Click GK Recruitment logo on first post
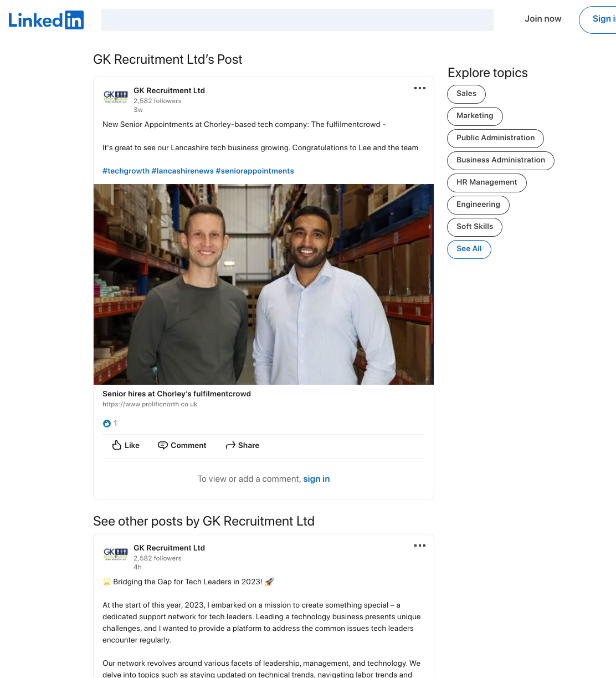The height and width of the screenshot is (678, 616). pos(116,97)
